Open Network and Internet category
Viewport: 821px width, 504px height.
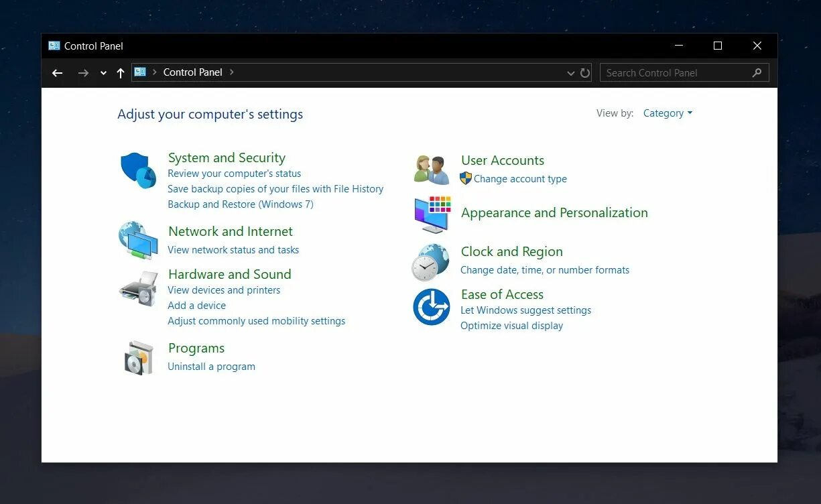[231, 231]
